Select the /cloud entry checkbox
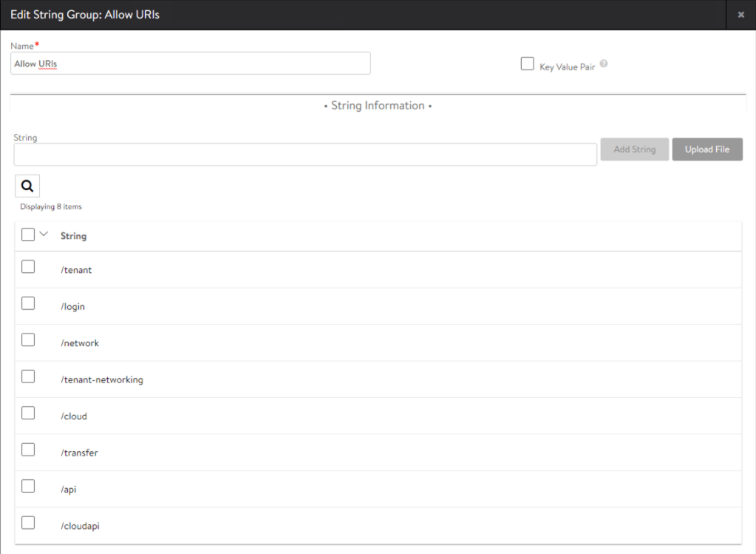This screenshot has width=756, height=554. [x=28, y=413]
